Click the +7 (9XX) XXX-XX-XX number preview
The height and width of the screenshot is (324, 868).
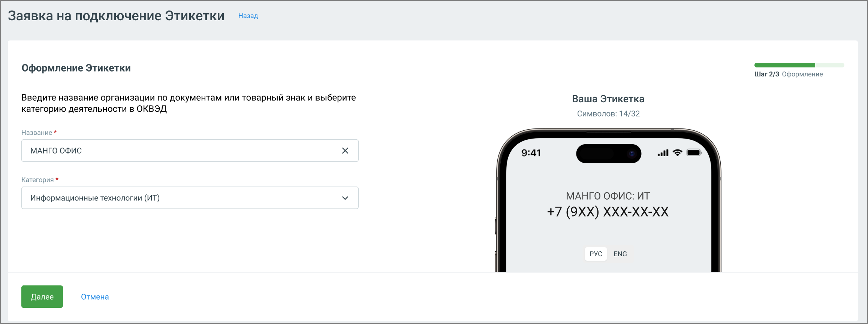pos(608,212)
